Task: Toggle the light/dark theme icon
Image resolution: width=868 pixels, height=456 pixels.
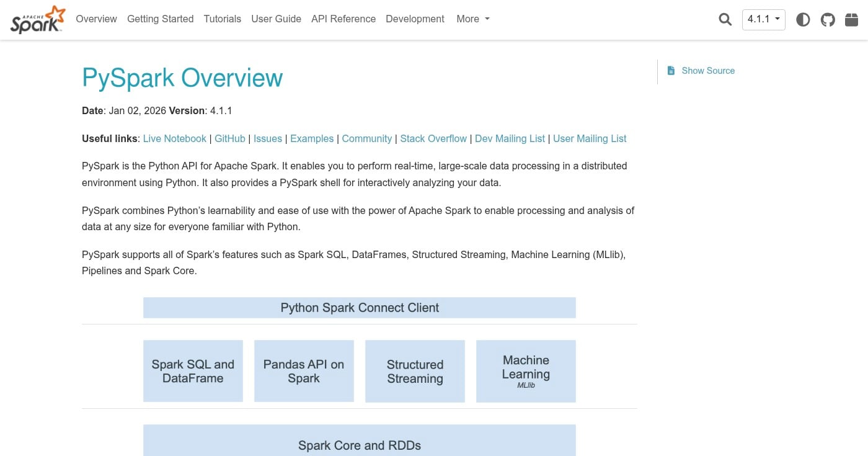Action: 803,20
